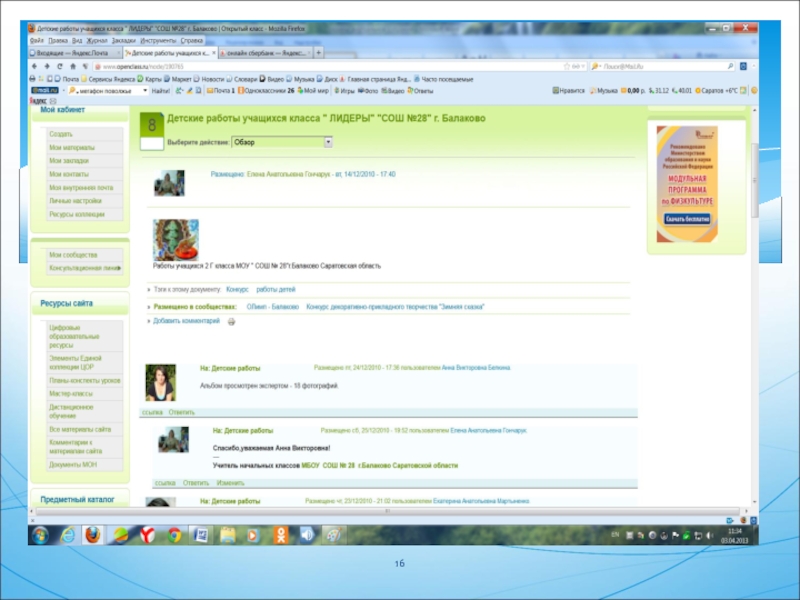Open the children's artwork photo thumbnail
The image size is (800, 600).
tap(175, 240)
